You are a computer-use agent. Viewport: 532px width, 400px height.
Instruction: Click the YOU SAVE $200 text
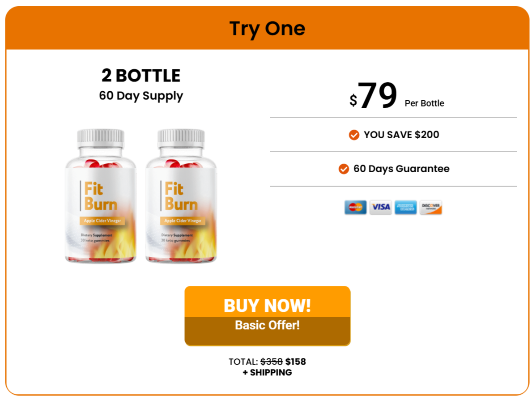pos(401,135)
